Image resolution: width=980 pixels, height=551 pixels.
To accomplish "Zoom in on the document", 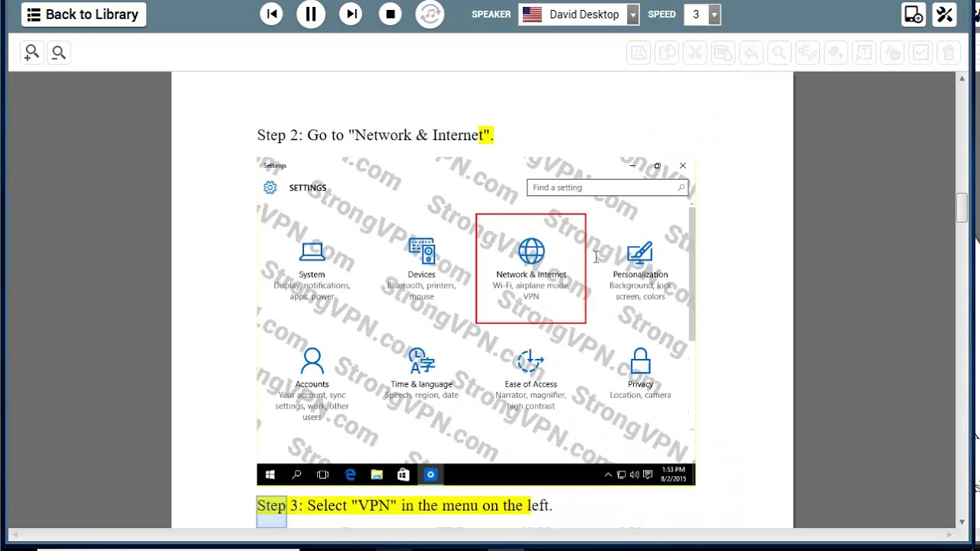I will coord(31,52).
